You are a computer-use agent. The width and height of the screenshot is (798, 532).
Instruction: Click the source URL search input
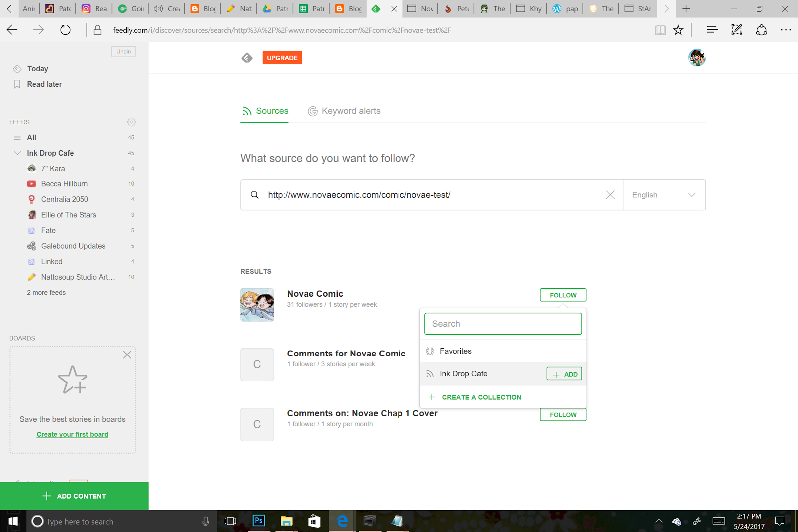click(432, 195)
